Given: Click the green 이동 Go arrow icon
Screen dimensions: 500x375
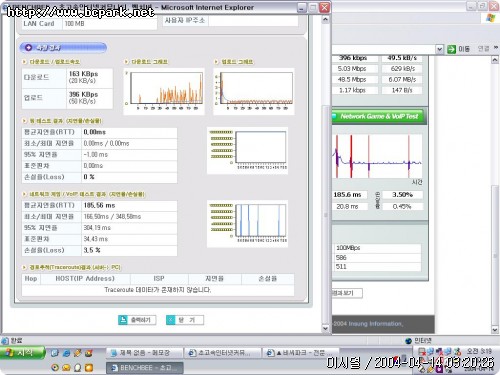Looking at the screenshot, I should click(451, 49).
